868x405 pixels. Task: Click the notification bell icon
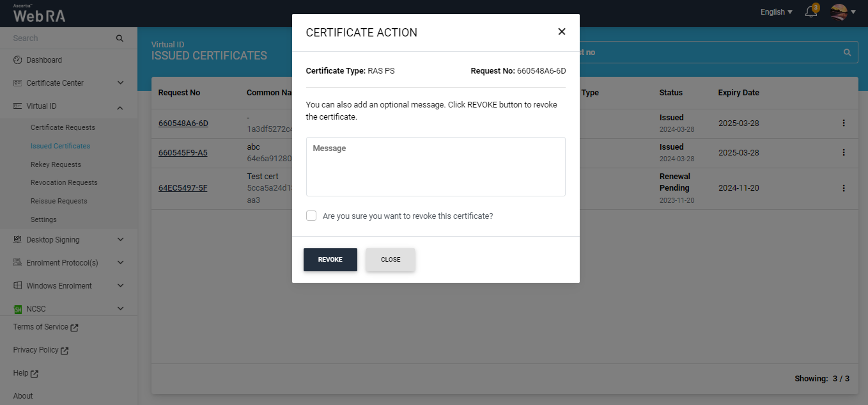pyautogui.click(x=811, y=12)
